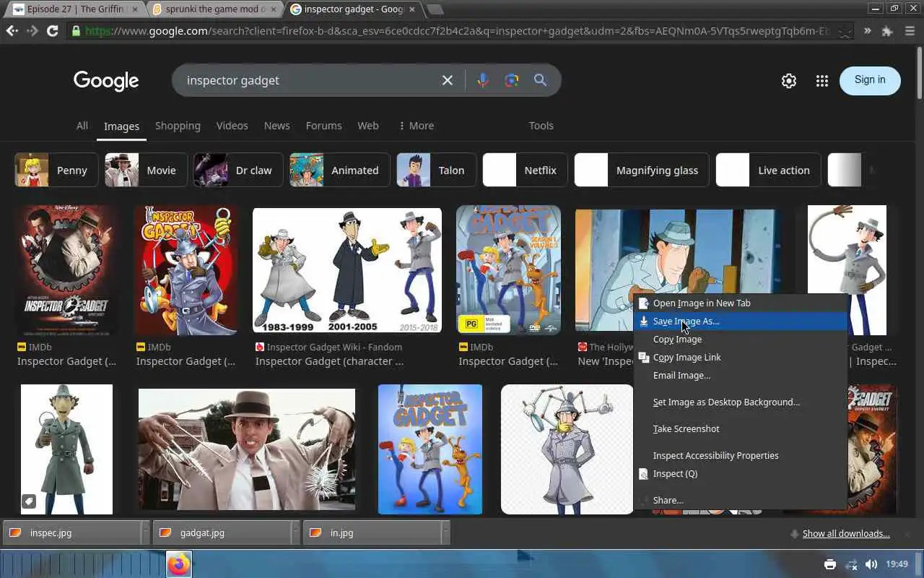924x578 pixels.
Task: Open the Forums tab
Action: pos(323,126)
